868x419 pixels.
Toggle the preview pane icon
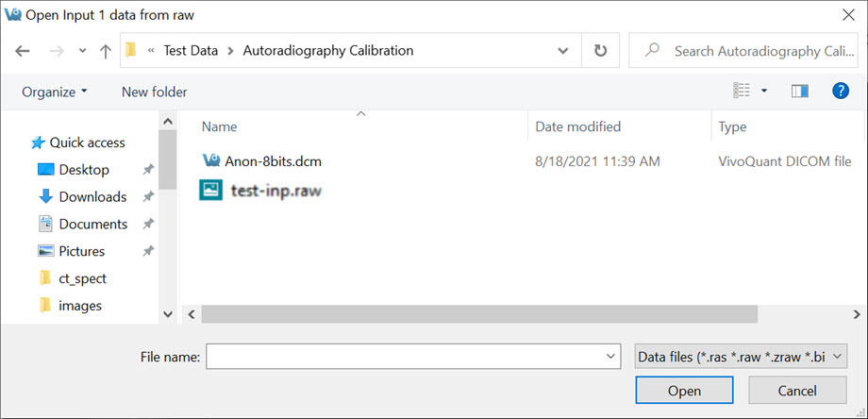(x=800, y=91)
